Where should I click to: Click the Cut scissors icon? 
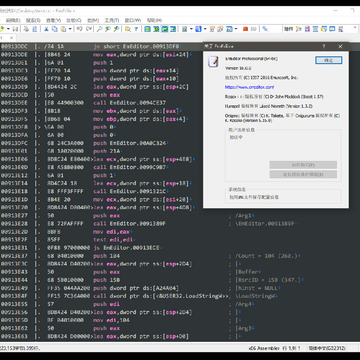(46, 29)
